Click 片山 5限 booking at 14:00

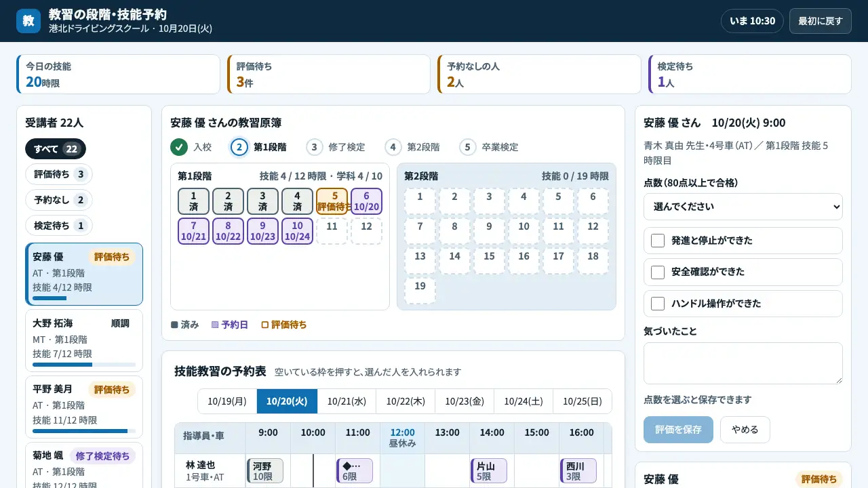point(489,471)
